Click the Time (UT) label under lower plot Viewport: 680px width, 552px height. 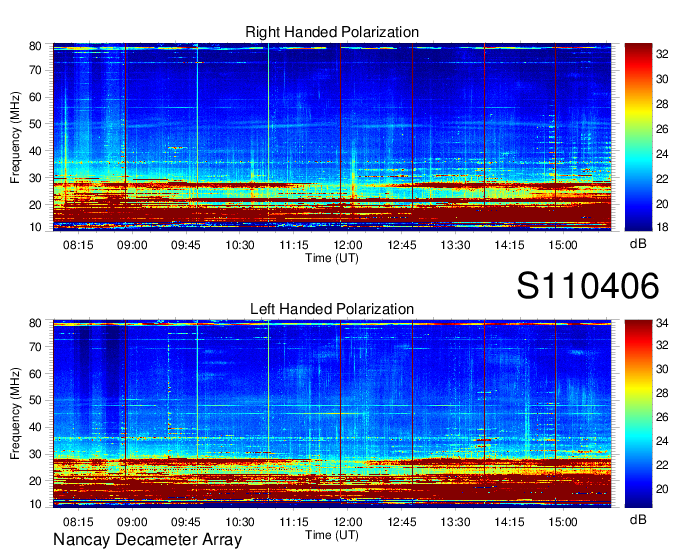pyautogui.click(x=332, y=535)
